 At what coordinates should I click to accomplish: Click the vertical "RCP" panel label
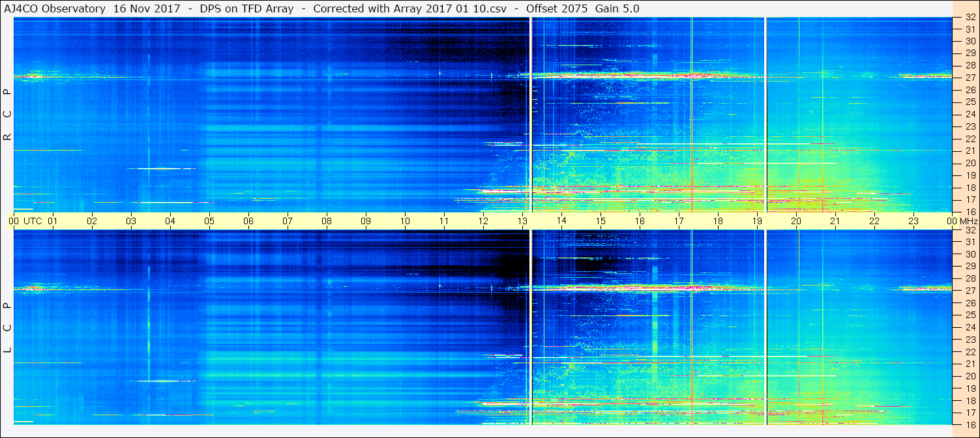tap(8, 114)
